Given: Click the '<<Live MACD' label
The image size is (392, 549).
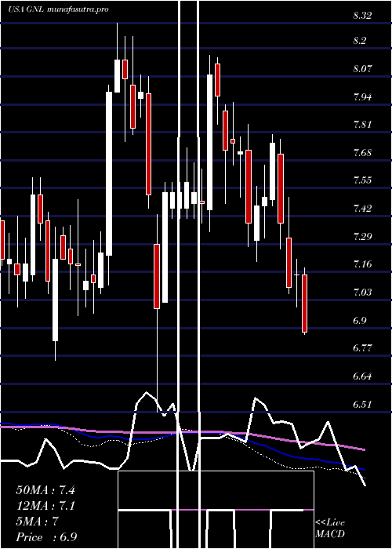Looking at the screenshot, I should [x=330, y=529].
